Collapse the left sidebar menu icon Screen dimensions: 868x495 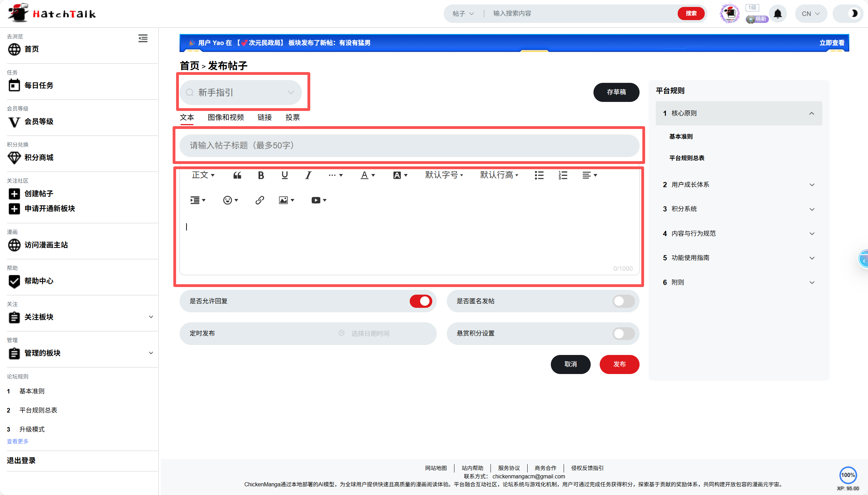(x=143, y=38)
